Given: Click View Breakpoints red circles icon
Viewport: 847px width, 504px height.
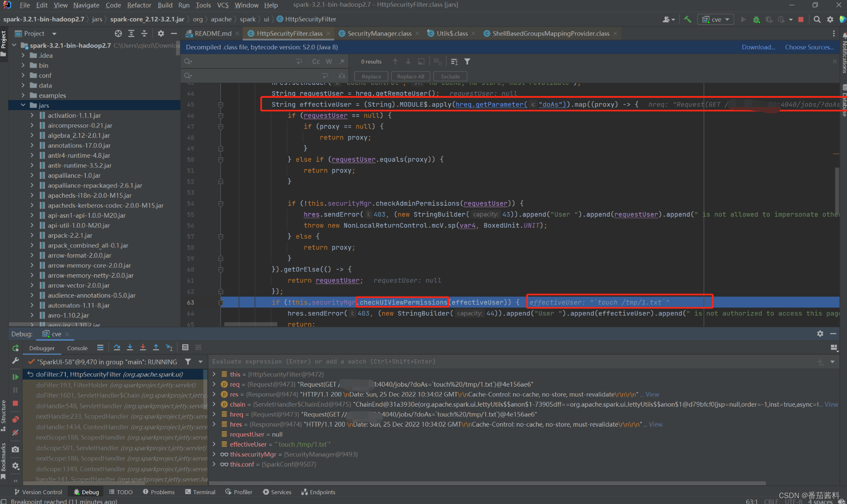Looking at the screenshot, I should (16, 419).
